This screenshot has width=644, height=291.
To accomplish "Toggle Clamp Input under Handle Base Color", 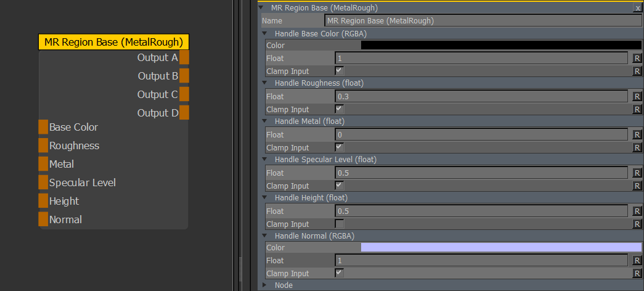I will click(x=339, y=71).
